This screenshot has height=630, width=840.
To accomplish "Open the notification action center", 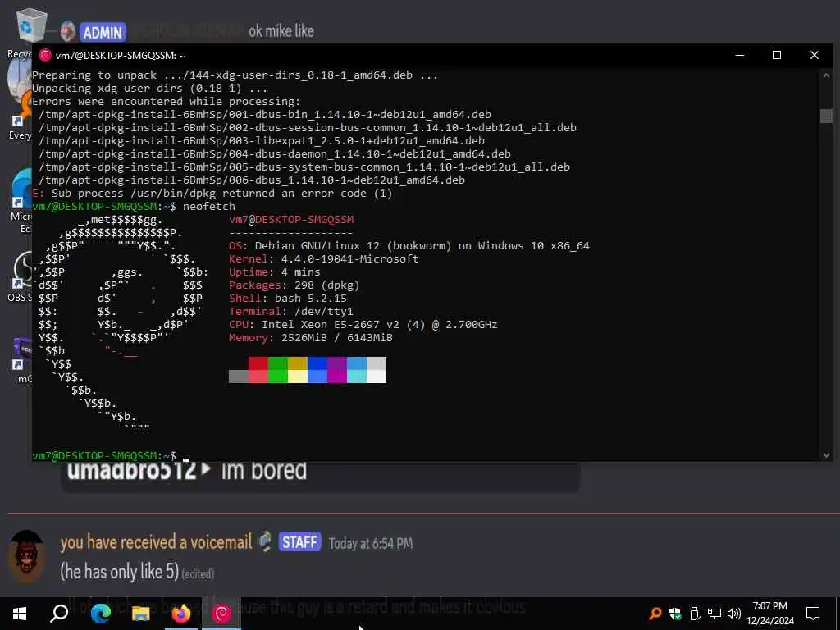I will coord(813,614).
